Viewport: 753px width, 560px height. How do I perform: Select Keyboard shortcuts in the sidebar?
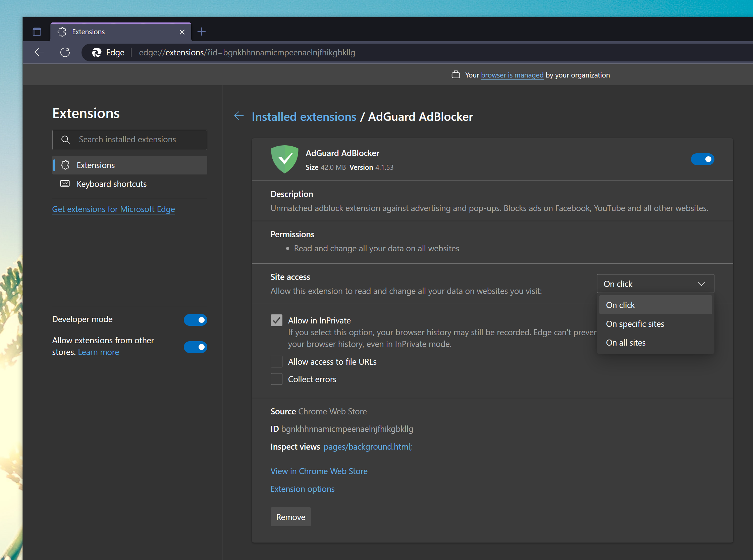111,184
